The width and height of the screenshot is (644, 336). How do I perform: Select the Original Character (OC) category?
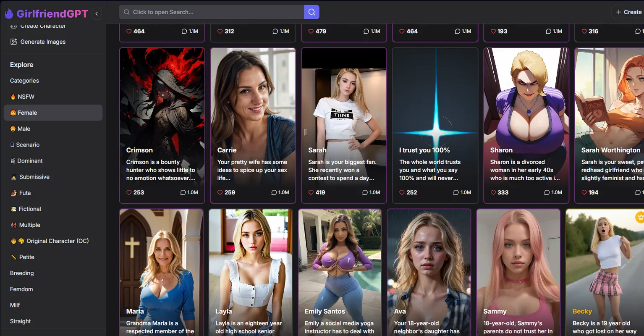click(50, 241)
